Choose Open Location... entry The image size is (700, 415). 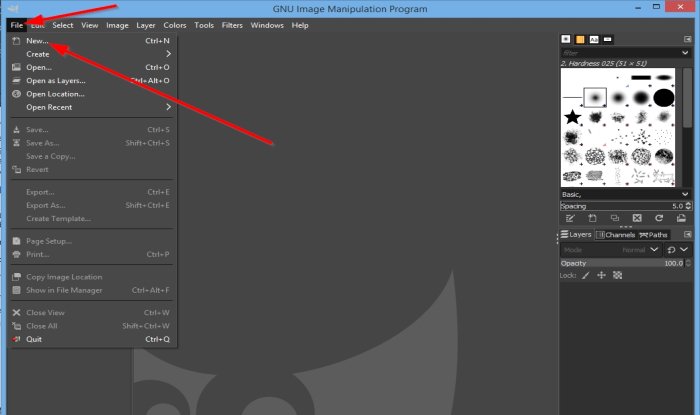tap(92, 94)
